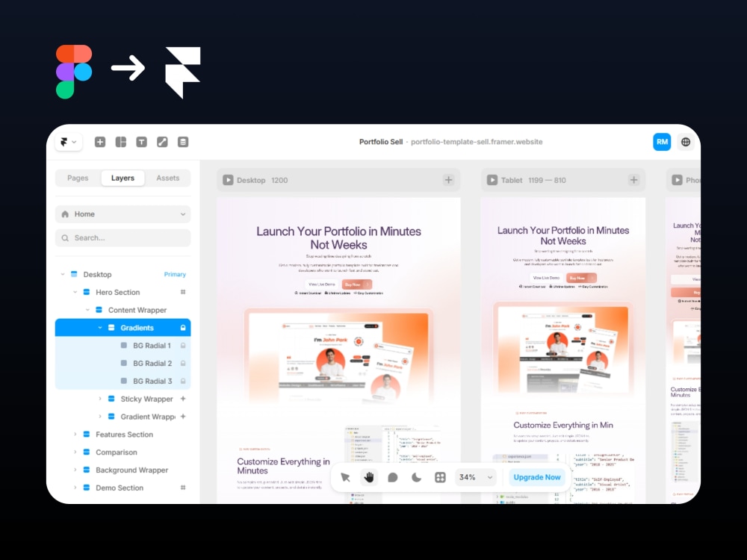
Task: Select the BG Radial 2 layer
Action: [x=123, y=364]
